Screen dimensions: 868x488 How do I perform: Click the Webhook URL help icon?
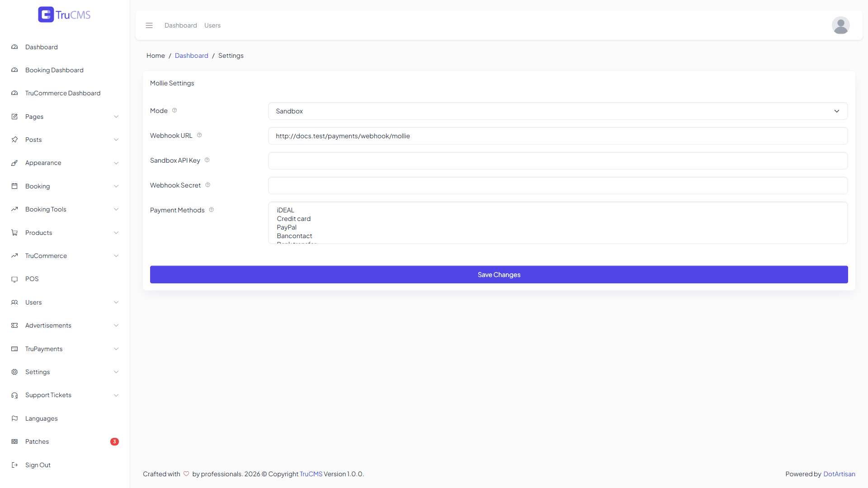pos(199,135)
